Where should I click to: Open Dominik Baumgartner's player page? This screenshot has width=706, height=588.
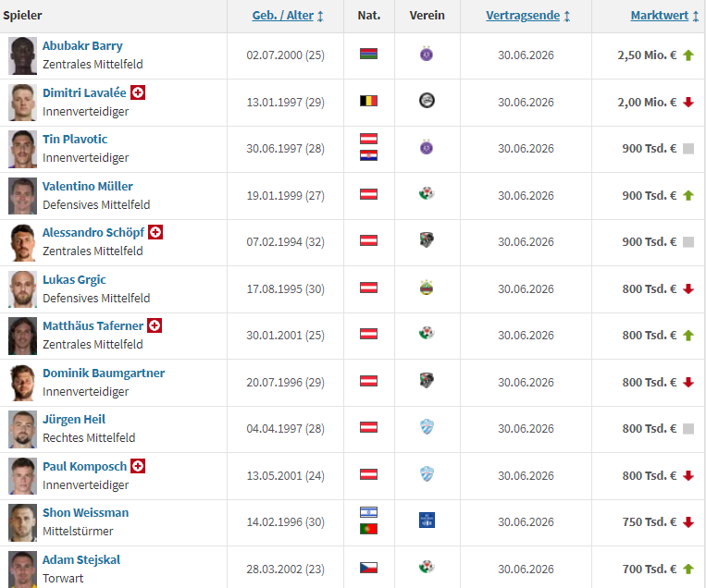[x=104, y=373]
